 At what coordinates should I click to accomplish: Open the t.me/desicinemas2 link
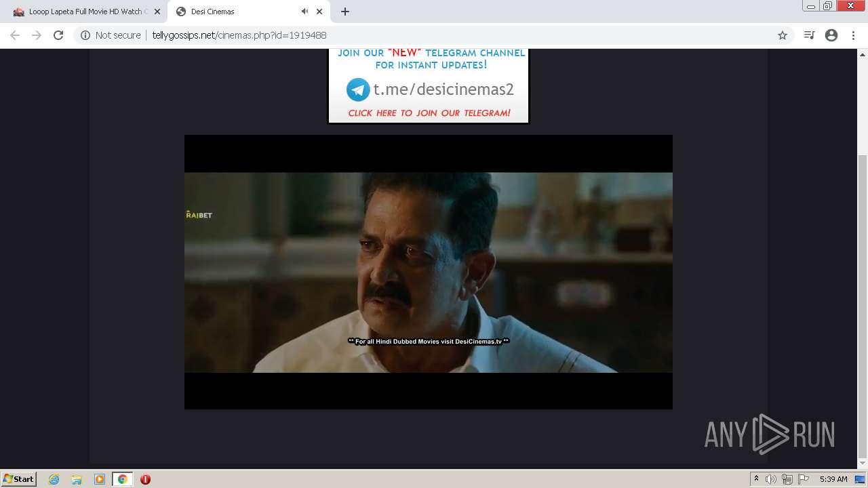click(443, 89)
